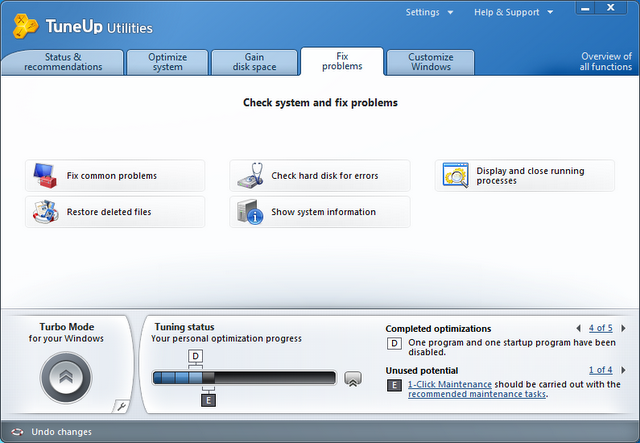Click the Undo changes lifebuoy icon

(17, 432)
